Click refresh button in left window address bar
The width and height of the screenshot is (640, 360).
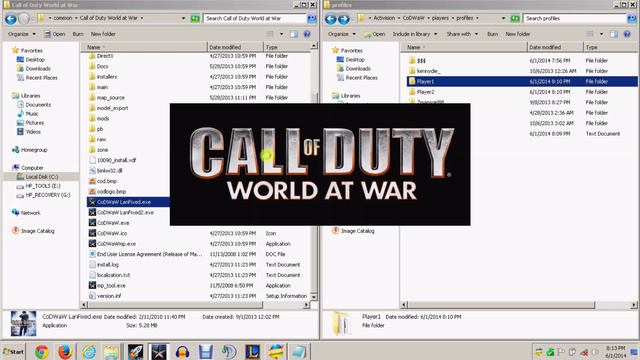click(x=195, y=18)
